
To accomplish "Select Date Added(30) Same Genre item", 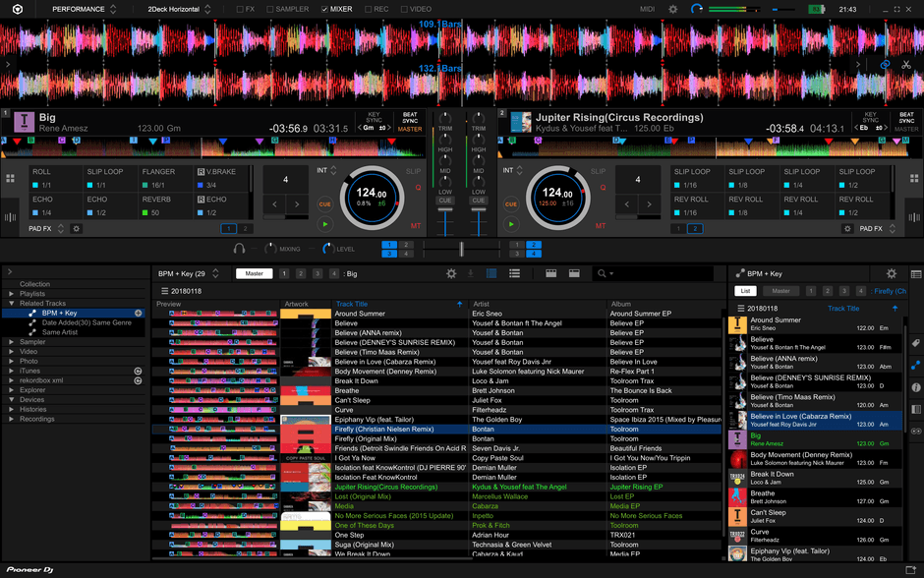I will pyautogui.click(x=87, y=322).
